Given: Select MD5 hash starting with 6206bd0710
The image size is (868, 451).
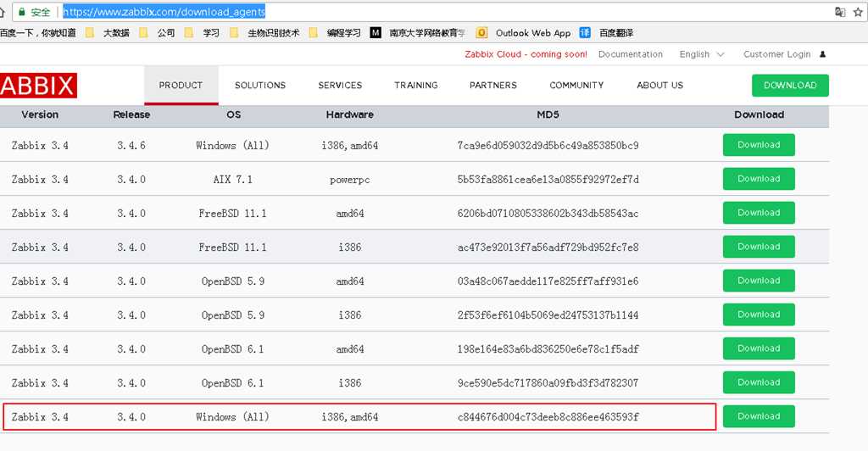Looking at the screenshot, I should coord(548,213).
